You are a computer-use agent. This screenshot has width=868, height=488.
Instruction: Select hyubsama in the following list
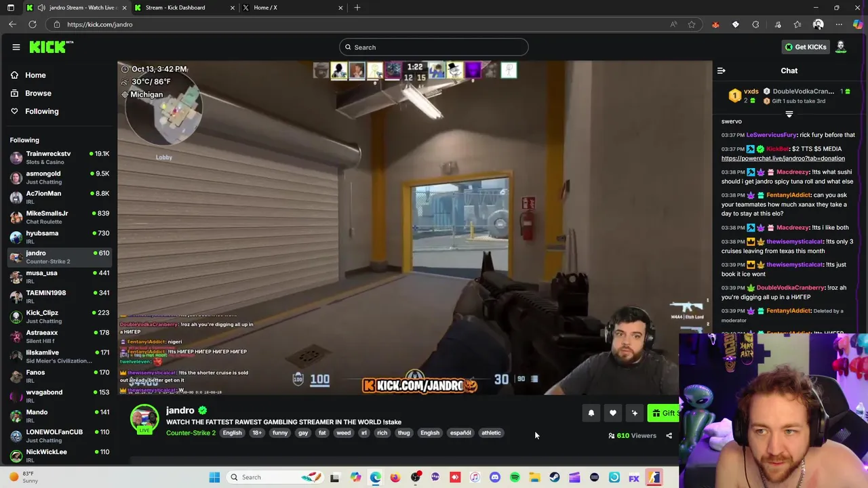click(59, 237)
